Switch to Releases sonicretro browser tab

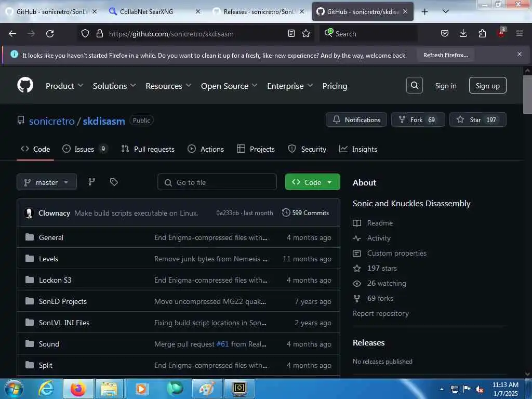pos(258,11)
